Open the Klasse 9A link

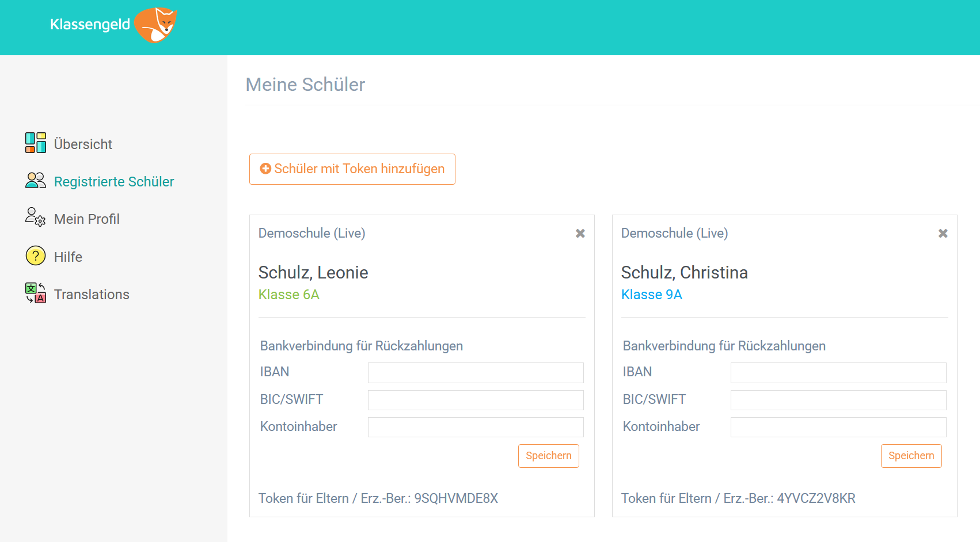651,295
